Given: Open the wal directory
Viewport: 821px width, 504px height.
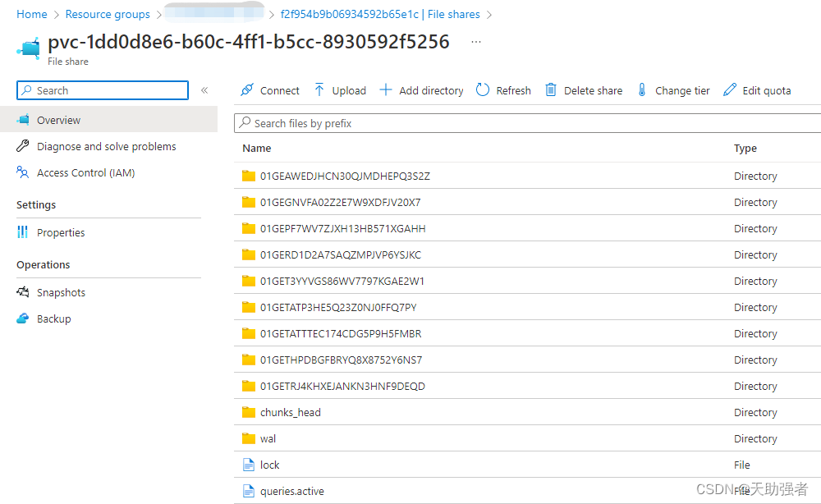Looking at the screenshot, I should (268, 438).
